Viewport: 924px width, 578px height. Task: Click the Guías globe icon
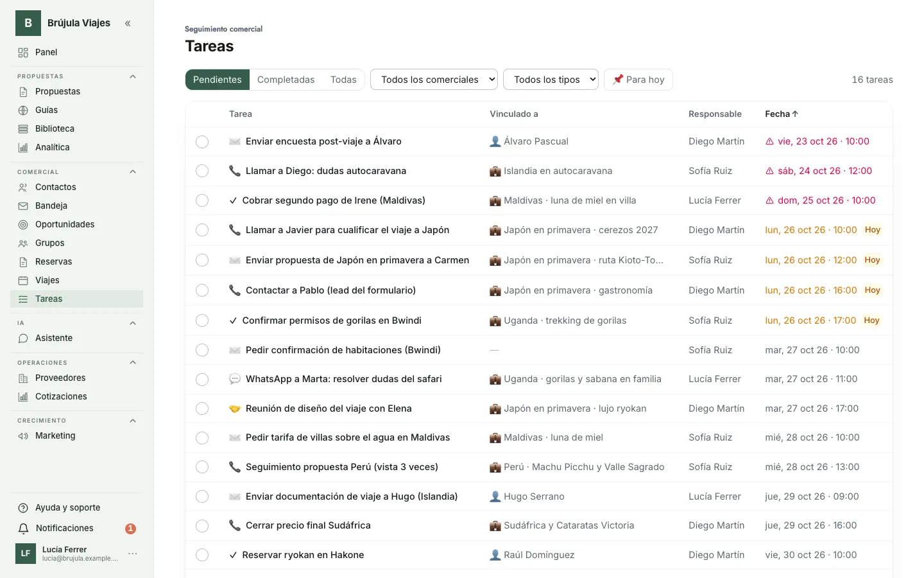pos(23,110)
